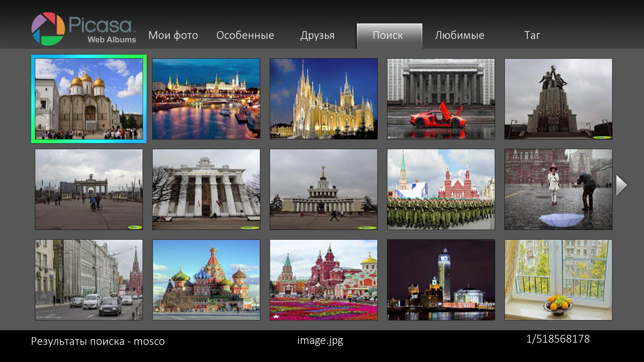Screen dimensions: 644x362
Task: Switch to the Особенные tab
Action: (x=245, y=35)
